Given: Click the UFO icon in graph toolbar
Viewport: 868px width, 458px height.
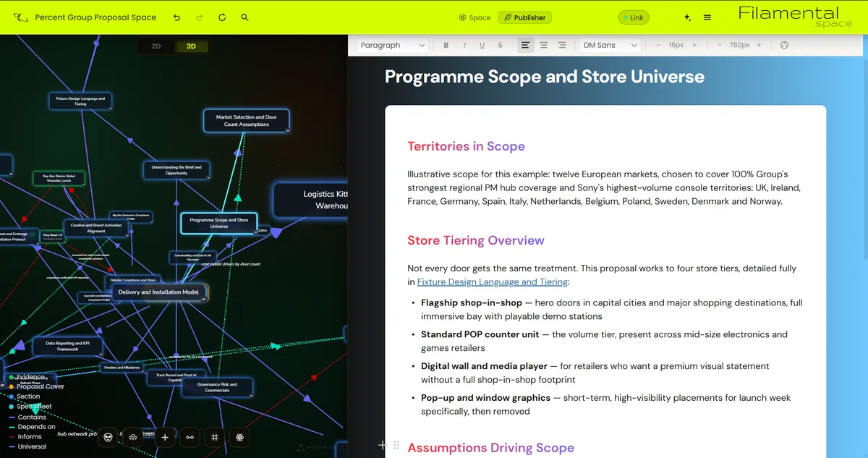Looking at the screenshot, I should pyautogui.click(x=133, y=437).
